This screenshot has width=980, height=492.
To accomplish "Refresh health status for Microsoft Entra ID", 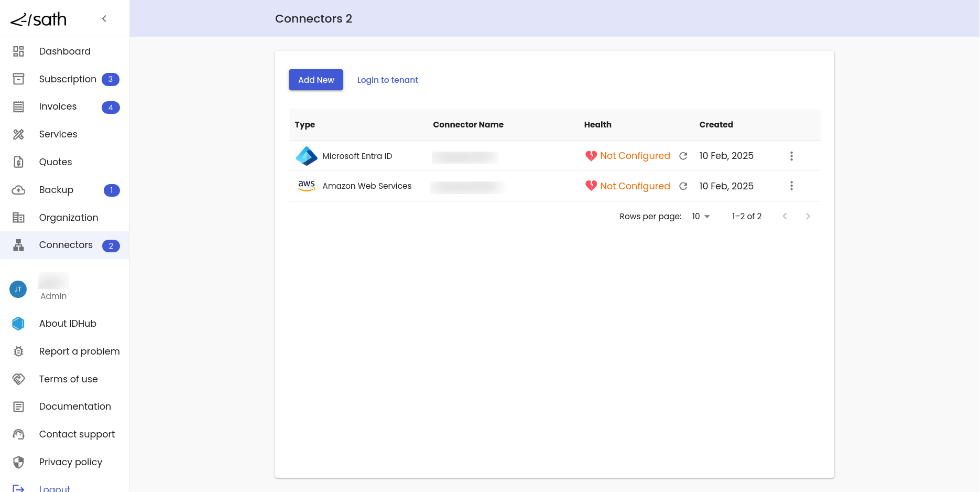I will pos(683,156).
